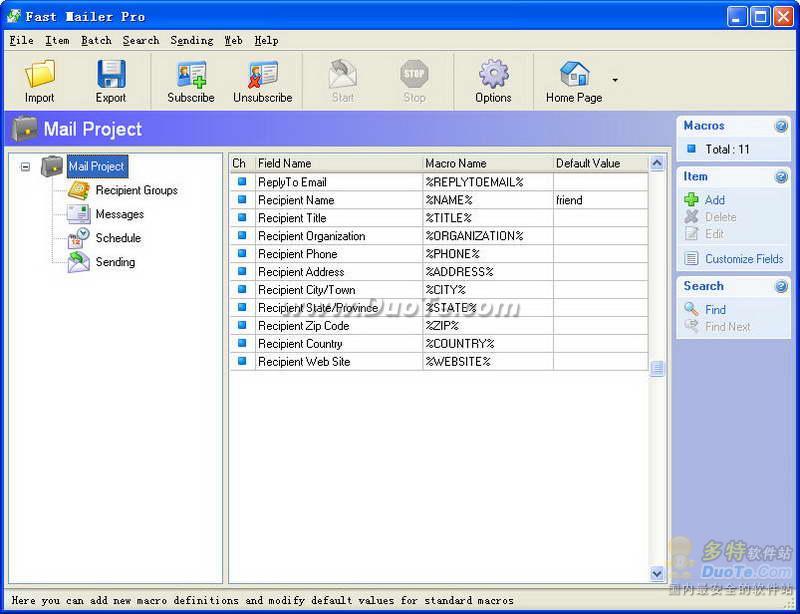Click the Schedule calendar clock icon

point(79,238)
